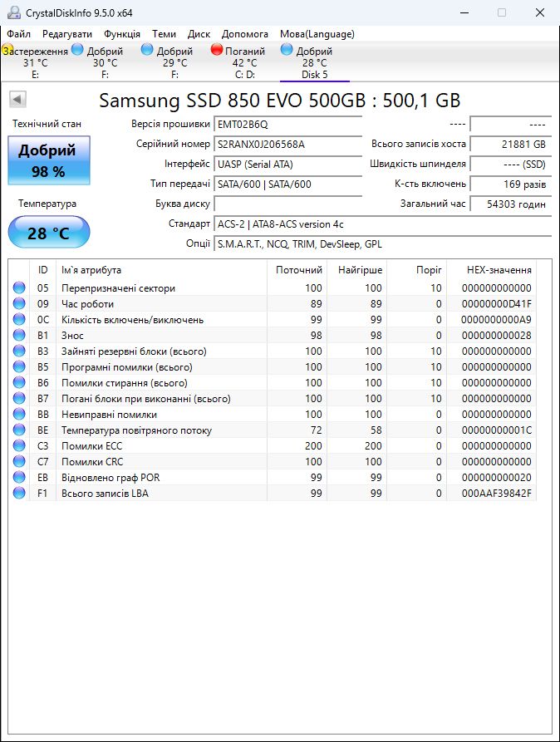Click the previous disk arrow button

click(17, 100)
